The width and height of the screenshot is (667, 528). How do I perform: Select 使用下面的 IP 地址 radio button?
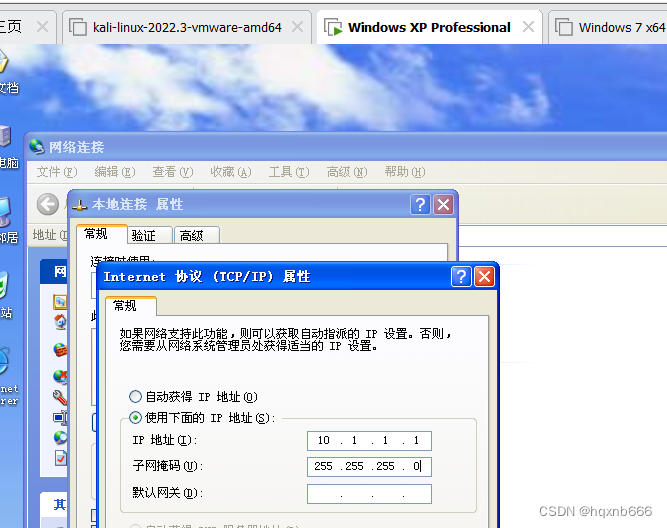135,418
